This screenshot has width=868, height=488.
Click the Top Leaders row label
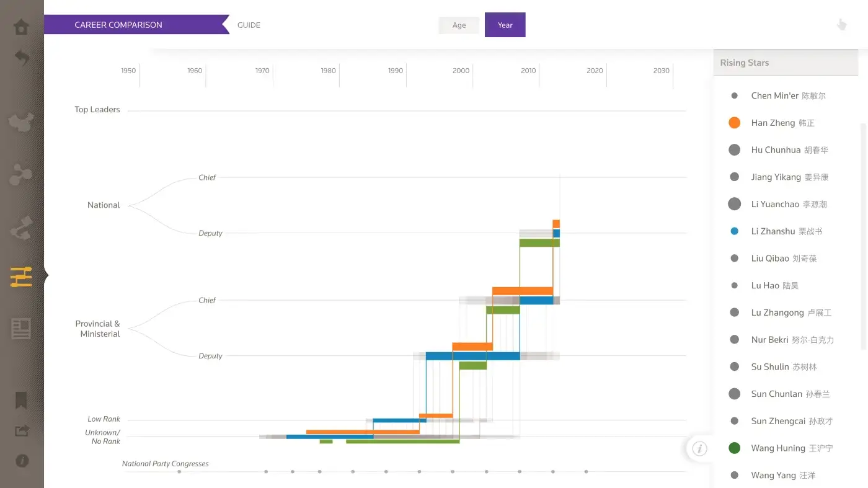pyautogui.click(x=97, y=110)
